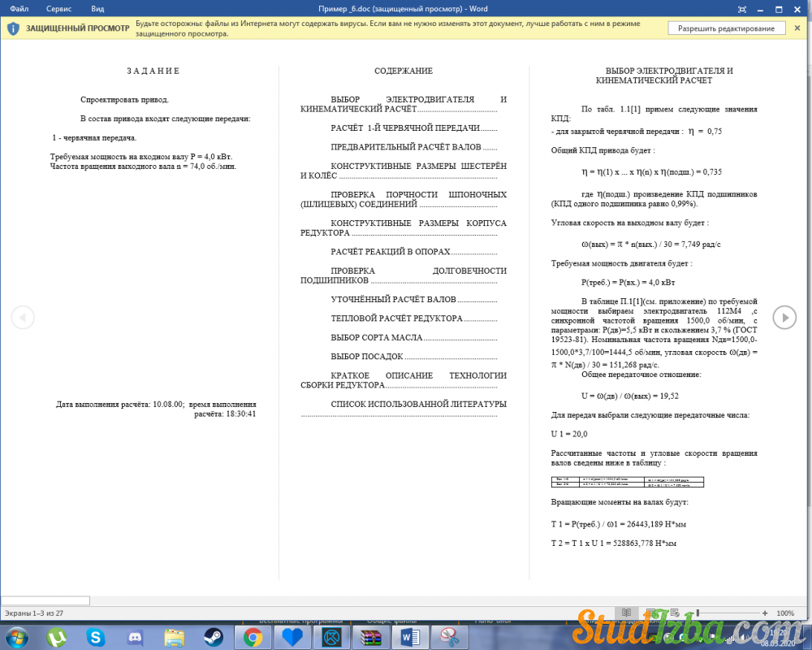The width and height of the screenshot is (812, 650).
Task: Click 'Спроектировать привод.' line
Action: pos(124,99)
